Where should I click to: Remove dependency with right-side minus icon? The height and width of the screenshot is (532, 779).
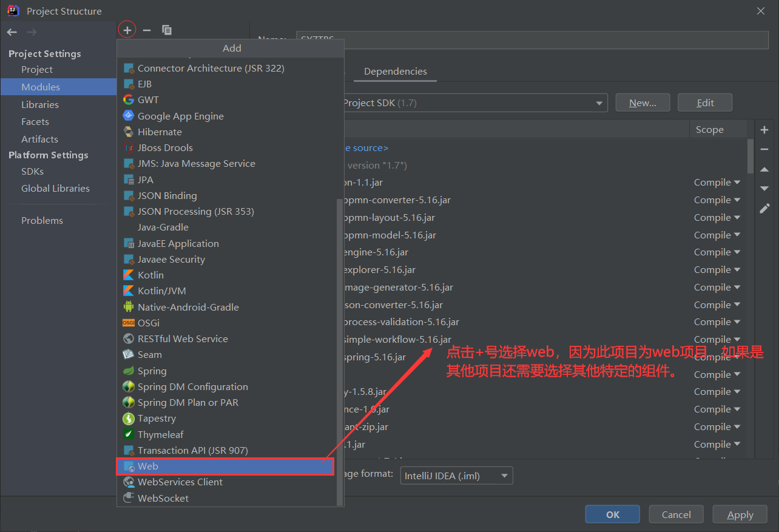[x=764, y=149]
